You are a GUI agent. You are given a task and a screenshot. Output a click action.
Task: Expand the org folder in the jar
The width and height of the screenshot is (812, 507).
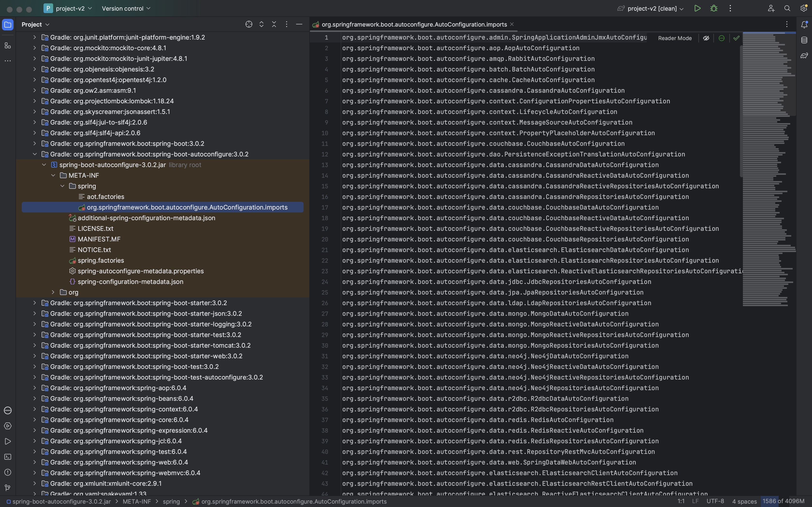click(x=53, y=292)
